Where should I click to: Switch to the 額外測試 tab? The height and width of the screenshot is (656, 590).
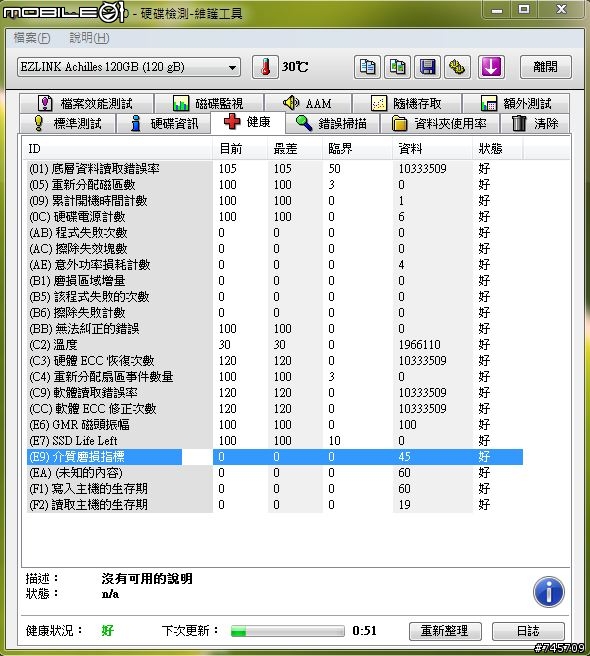[x=516, y=103]
